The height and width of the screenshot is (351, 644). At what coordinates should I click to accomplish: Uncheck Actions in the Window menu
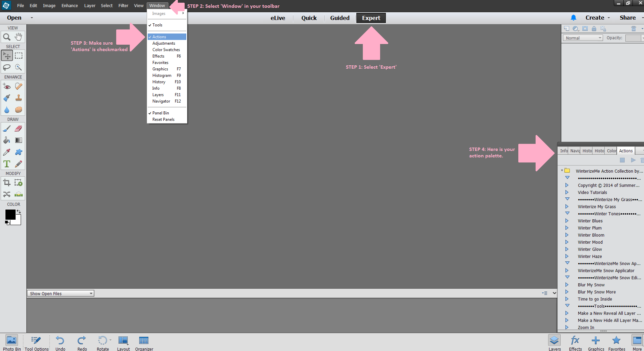pos(167,37)
